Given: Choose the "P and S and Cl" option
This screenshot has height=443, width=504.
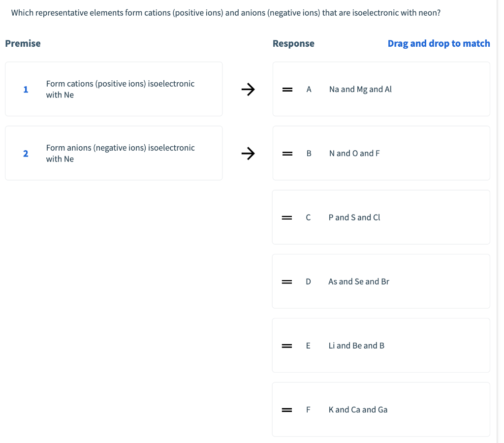Looking at the screenshot, I should pyautogui.click(x=354, y=218).
